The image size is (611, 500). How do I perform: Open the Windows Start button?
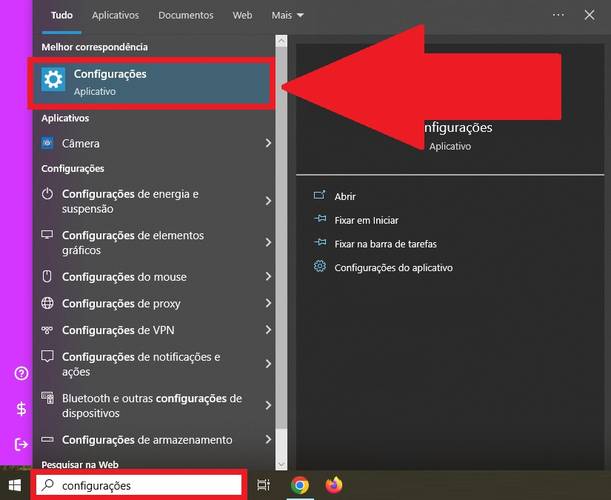pos(14,485)
